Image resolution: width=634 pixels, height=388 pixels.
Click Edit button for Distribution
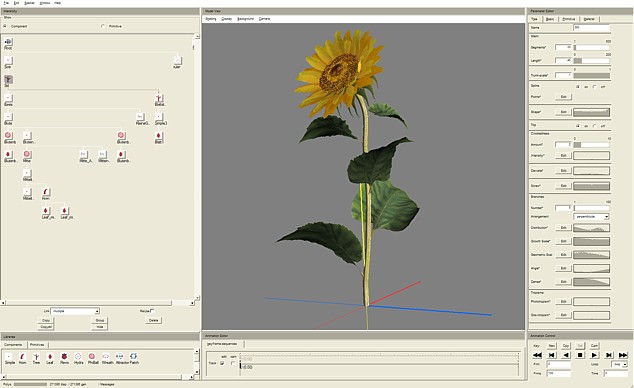563,228
